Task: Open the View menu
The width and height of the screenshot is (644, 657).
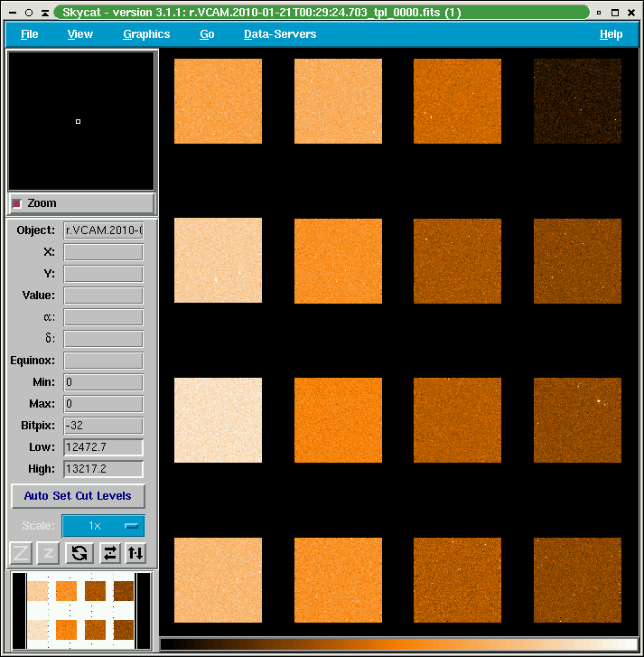Action: (x=80, y=34)
